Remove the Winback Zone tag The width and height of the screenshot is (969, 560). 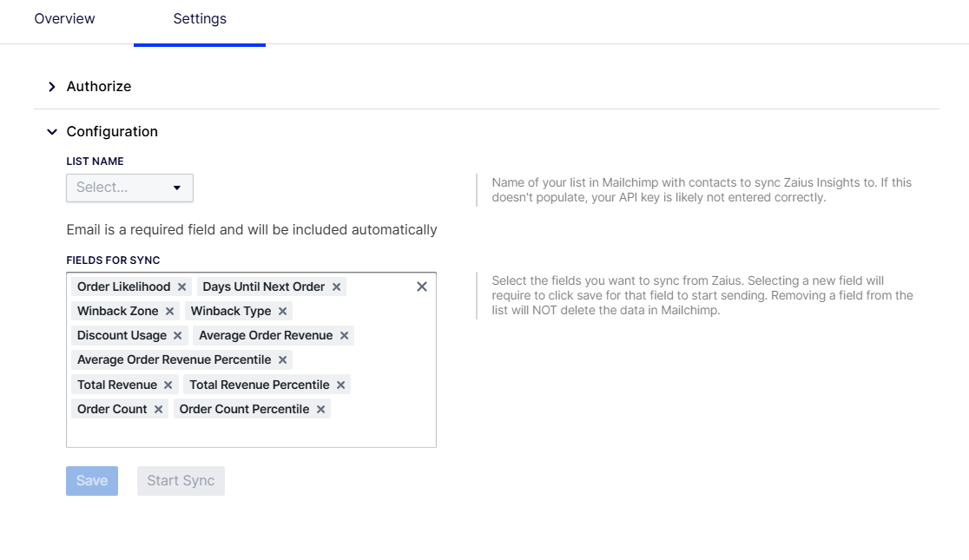point(169,311)
